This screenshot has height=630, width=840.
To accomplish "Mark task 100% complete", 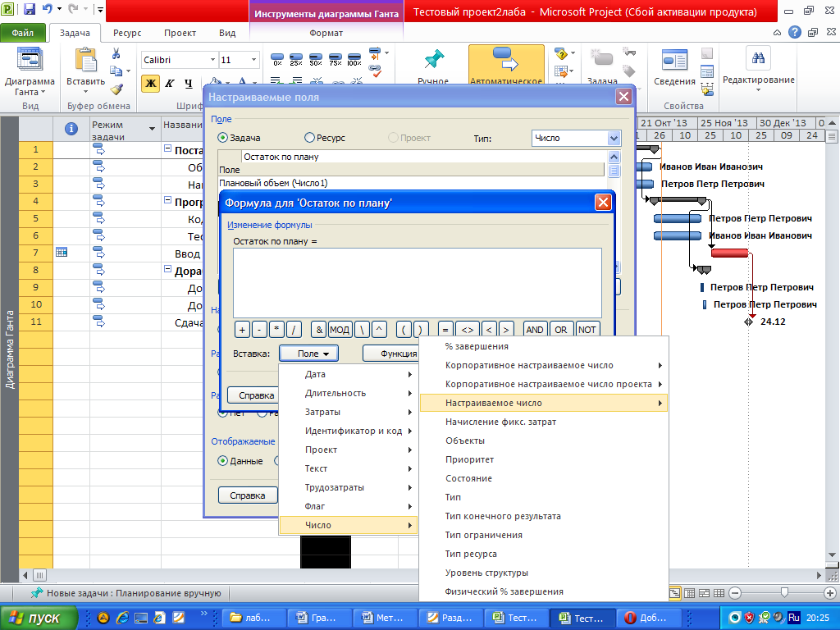I will pyautogui.click(x=354, y=59).
